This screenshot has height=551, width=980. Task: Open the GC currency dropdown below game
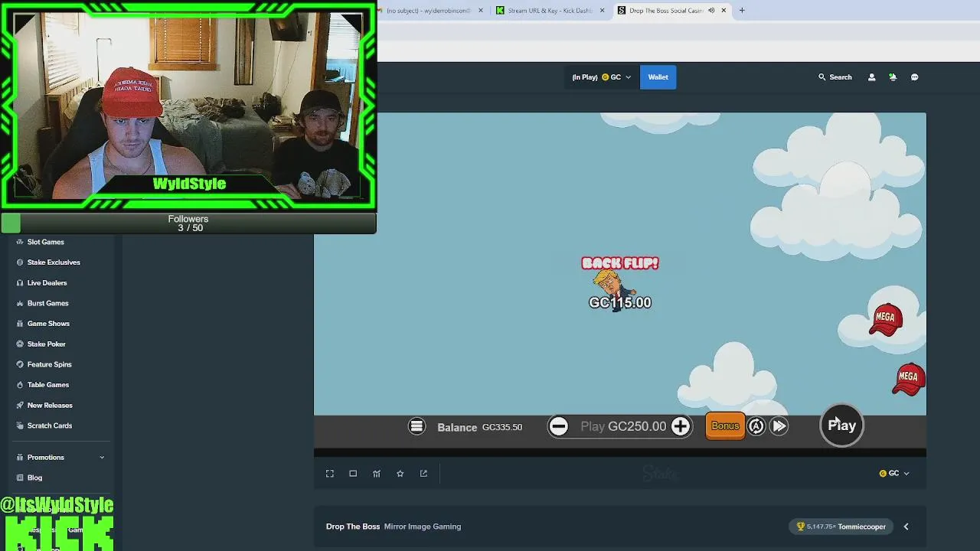pos(894,474)
